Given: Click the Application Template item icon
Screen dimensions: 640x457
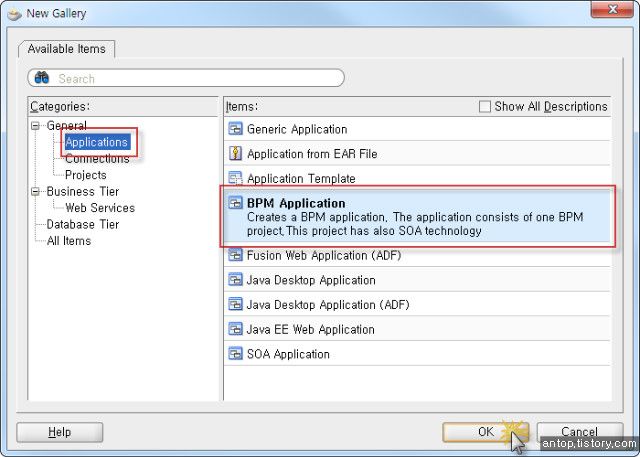Looking at the screenshot, I should pyautogui.click(x=235, y=178).
